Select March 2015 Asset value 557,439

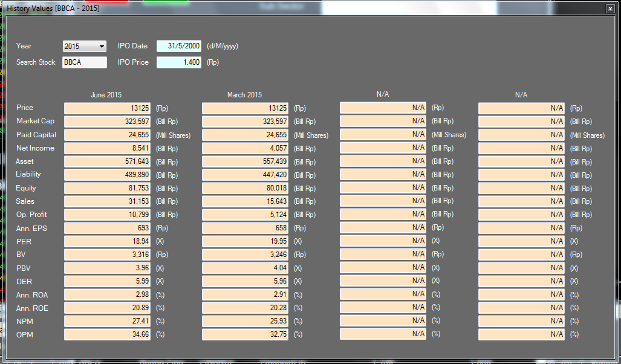click(x=245, y=161)
